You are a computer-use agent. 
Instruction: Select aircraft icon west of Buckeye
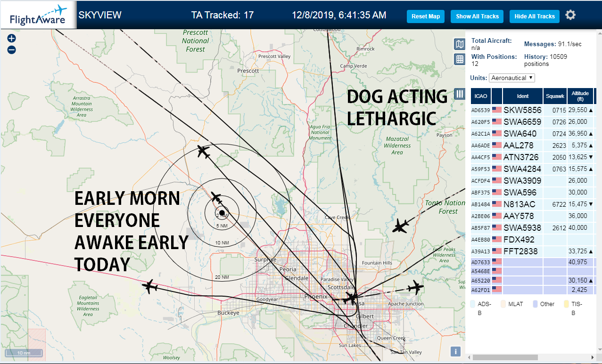(x=150, y=286)
